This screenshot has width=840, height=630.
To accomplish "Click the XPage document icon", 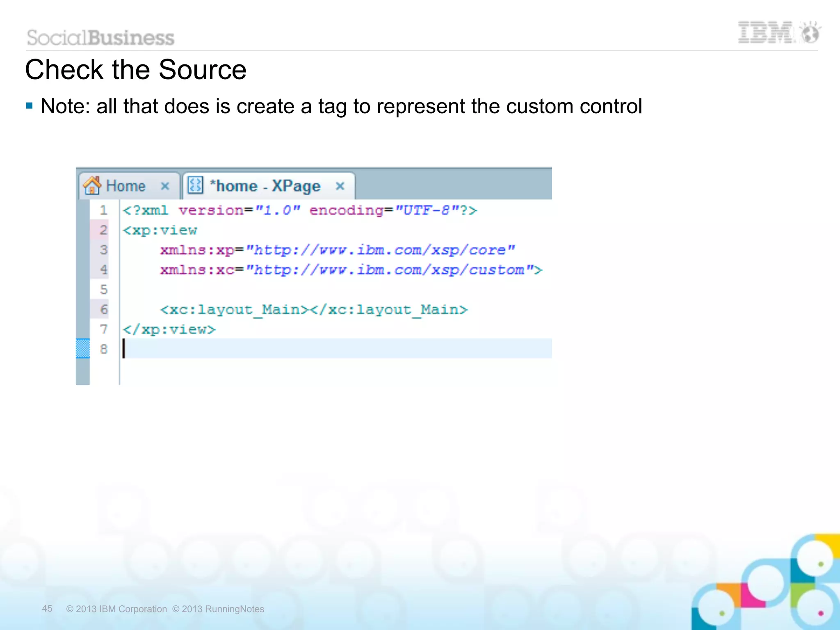I will click(195, 185).
